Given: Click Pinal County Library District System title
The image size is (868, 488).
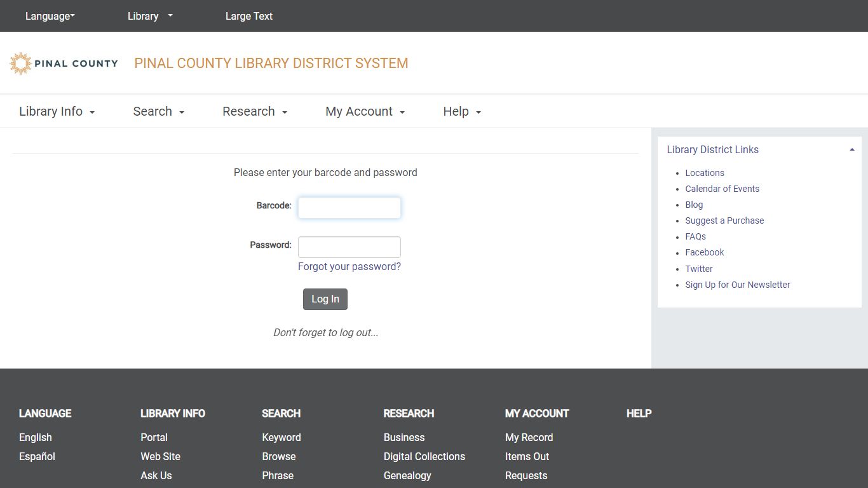Looking at the screenshot, I should [x=271, y=64].
